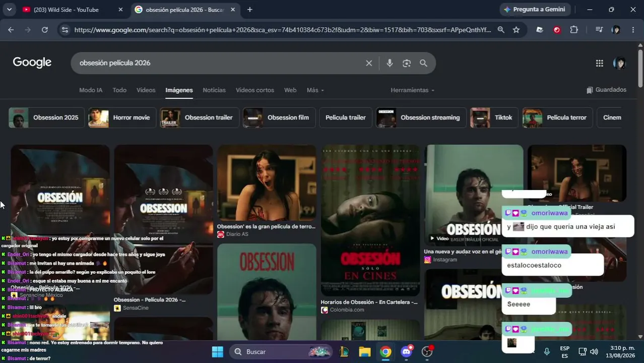Reload the page
Image resolution: width=644 pixels, height=363 pixels.
coord(45,30)
